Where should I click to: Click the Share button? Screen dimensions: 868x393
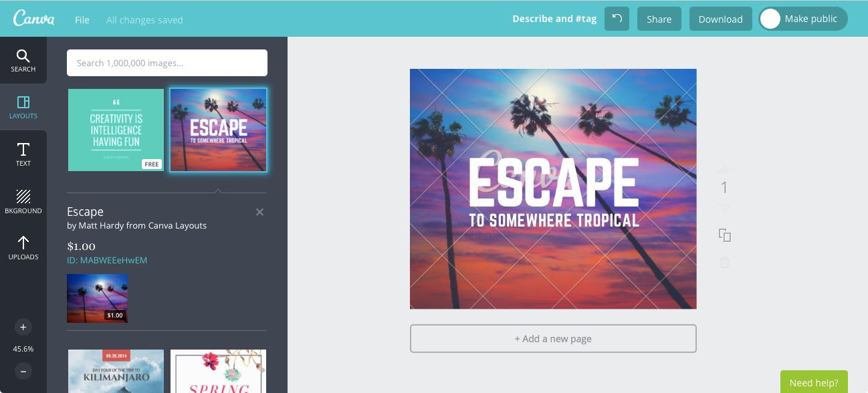659,19
